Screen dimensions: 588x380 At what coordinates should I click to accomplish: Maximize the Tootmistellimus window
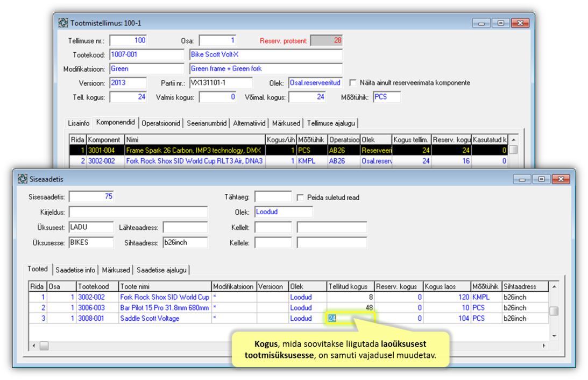(501, 23)
